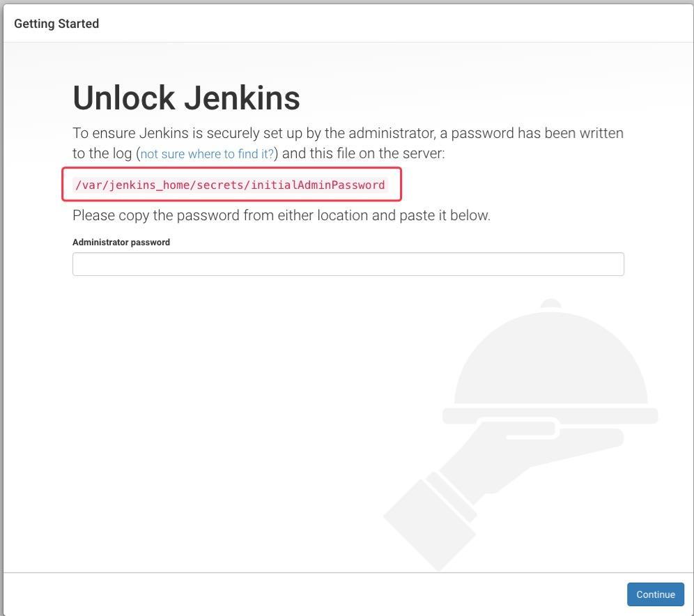Click inside the Administrator password field
Image resolution: width=694 pixels, height=616 pixels.
click(348, 263)
